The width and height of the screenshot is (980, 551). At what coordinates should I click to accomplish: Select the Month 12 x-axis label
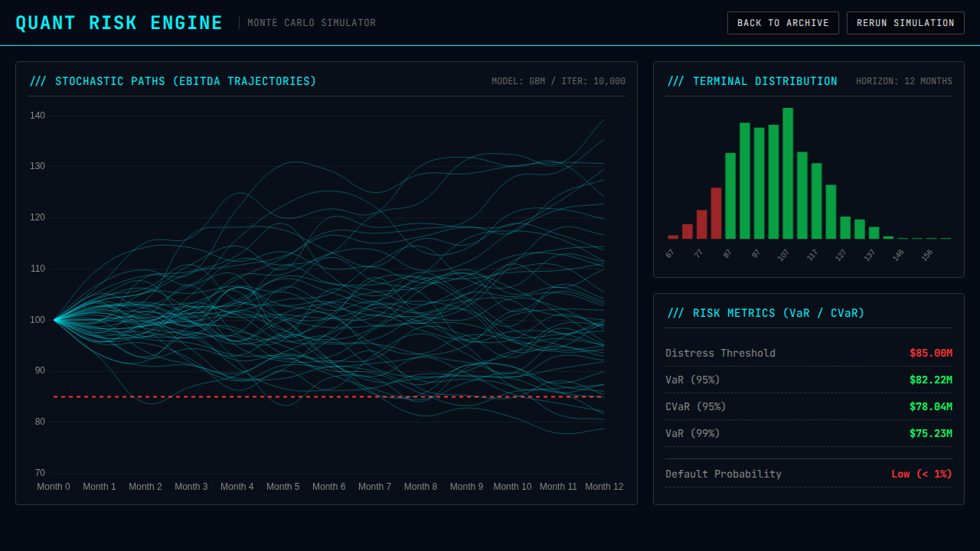(604, 487)
